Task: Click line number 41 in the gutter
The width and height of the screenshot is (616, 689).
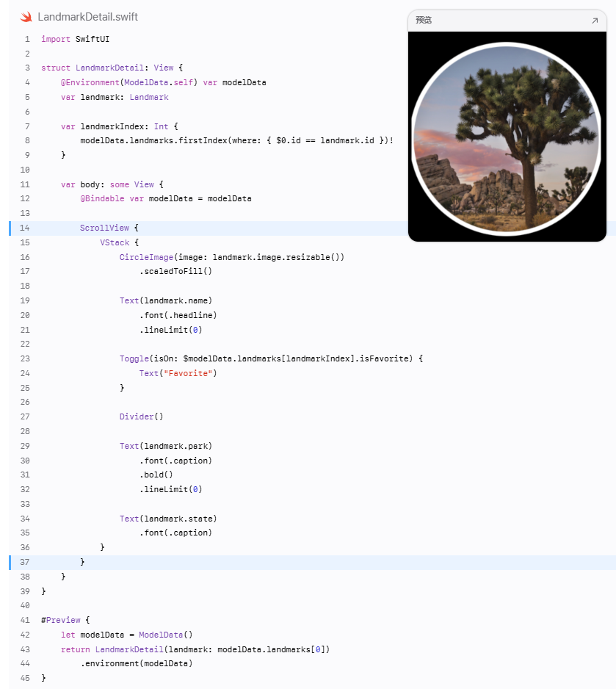Action: click(25, 620)
